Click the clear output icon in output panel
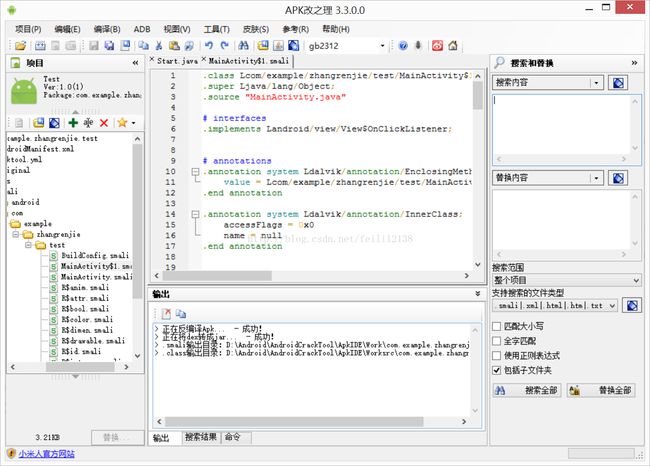Screen dimensions: 650x466 point(166,314)
